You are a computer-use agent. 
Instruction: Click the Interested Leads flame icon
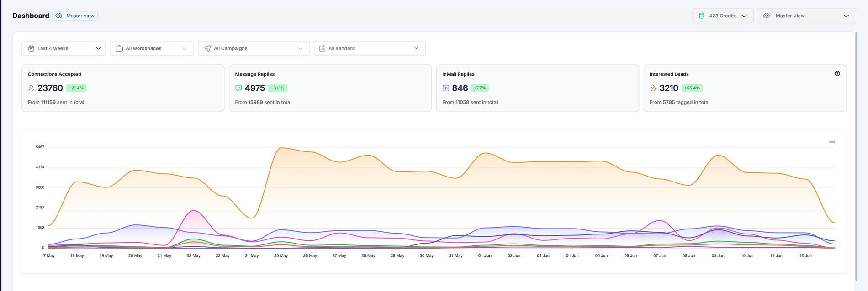point(653,88)
